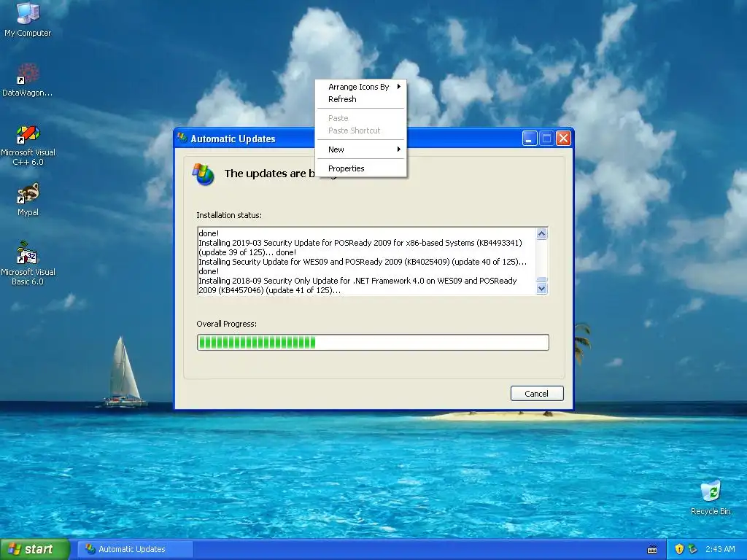Click the disabled Paste Shortcut entry
747x560 pixels.
point(361,131)
